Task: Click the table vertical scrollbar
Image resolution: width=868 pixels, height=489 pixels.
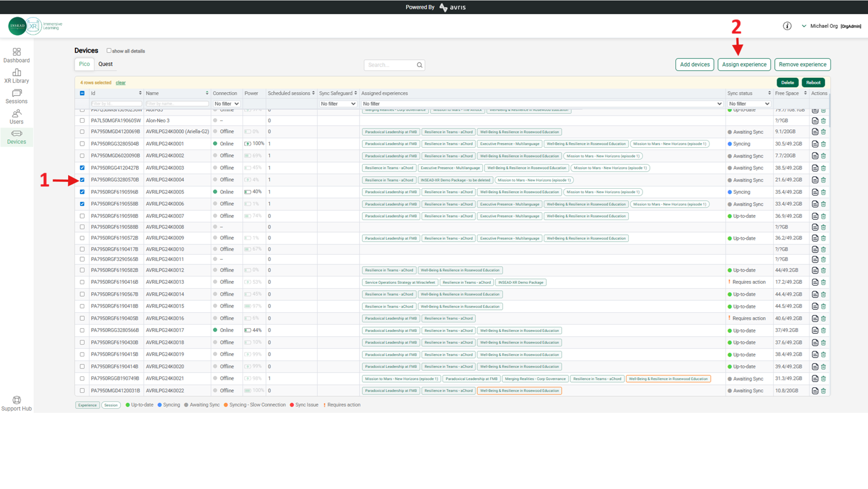Action: [829, 111]
